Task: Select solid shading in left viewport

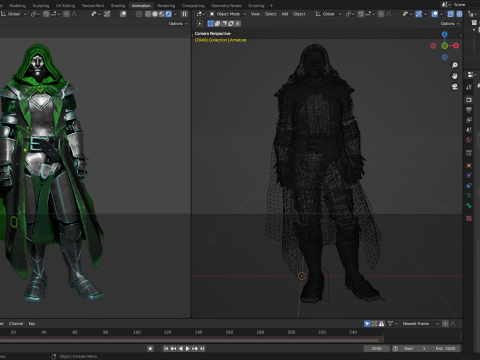Action: (x=155, y=14)
